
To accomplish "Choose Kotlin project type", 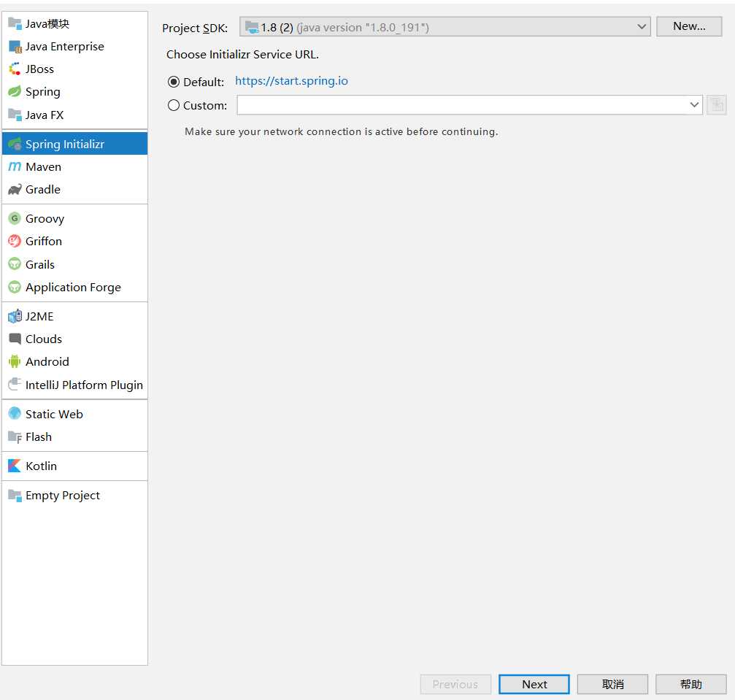I will coord(74,466).
